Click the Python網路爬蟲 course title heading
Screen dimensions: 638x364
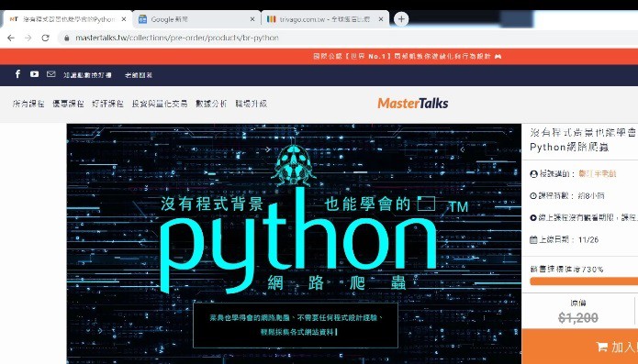(583, 139)
